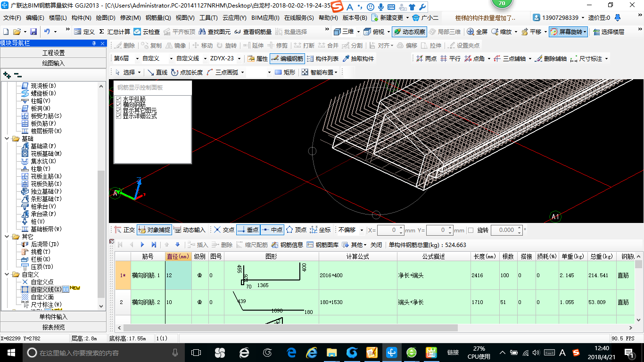Select the 直线 line drawing tool
This screenshot has height=362, width=644.
157,72
